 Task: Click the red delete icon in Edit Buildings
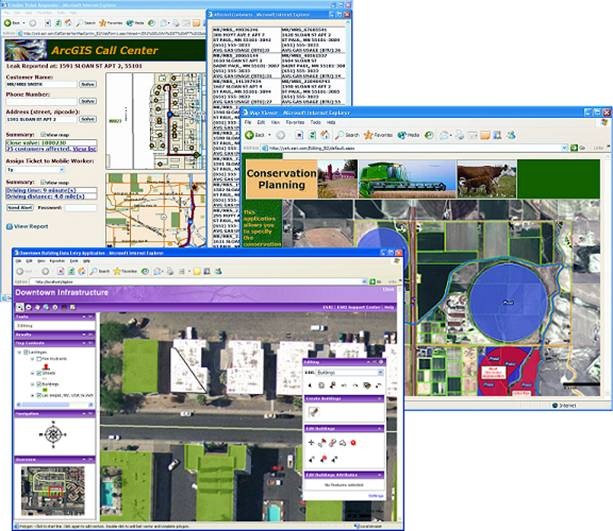pyautogui.click(x=354, y=442)
